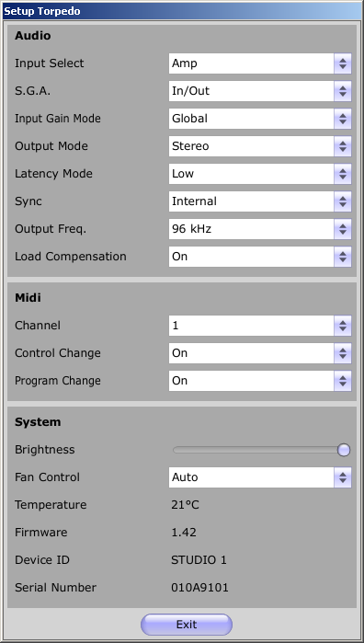Open the Control Change dropdown
The image size is (364, 643).
[260, 353]
